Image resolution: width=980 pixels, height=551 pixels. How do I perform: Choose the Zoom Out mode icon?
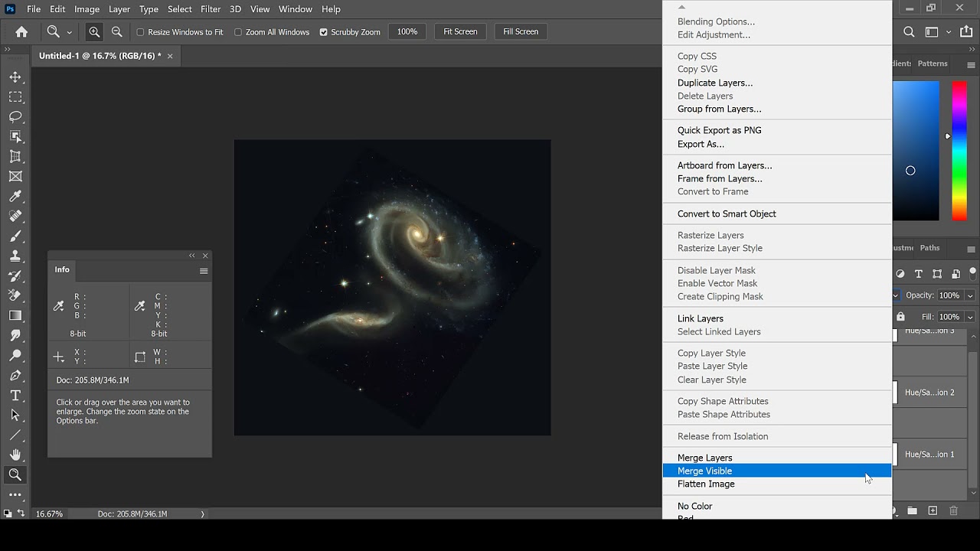[x=117, y=31]
